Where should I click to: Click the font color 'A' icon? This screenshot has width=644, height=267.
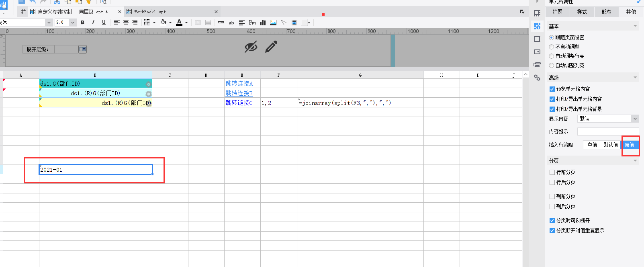tap(179, 23)
